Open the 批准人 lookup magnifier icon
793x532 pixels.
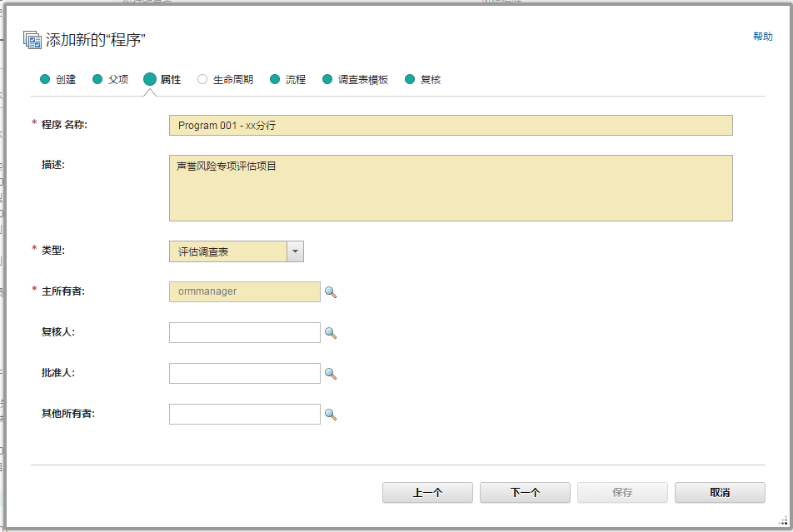pos(330,373)
